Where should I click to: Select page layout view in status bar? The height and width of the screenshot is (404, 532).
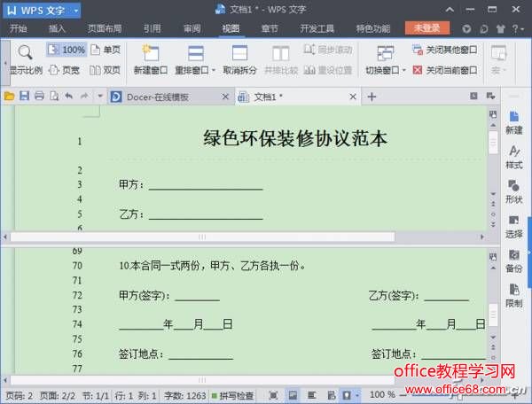click(x=293, y=395)
